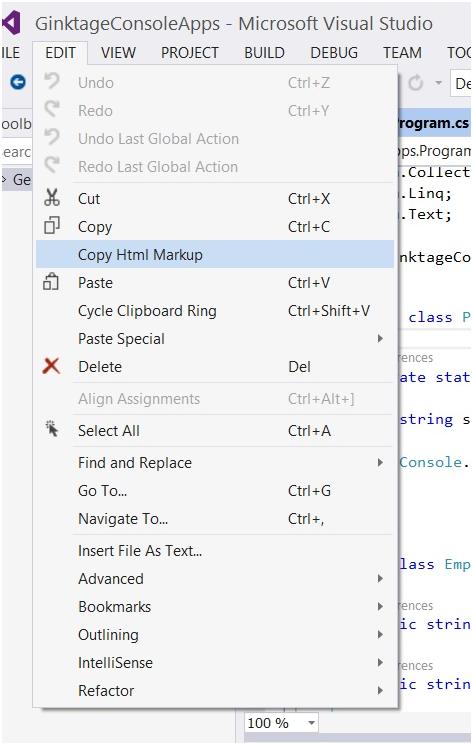The height and width of the screenshot is (745, 473).
Task: Click the Visual Studio logo icon
Action: (x=11, y=23)
